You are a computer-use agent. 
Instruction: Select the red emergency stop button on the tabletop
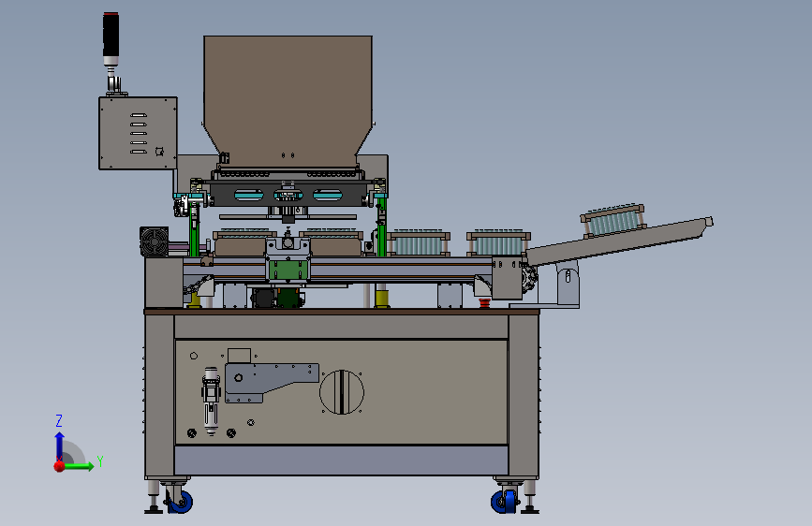coord(484,303)
